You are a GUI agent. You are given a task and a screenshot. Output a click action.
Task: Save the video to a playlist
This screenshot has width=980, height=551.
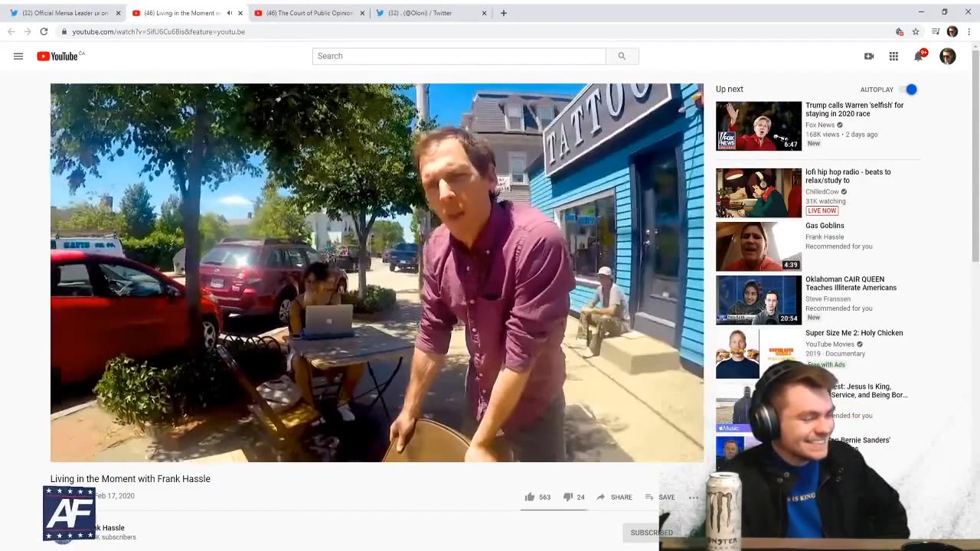click(x=660, y=497)
